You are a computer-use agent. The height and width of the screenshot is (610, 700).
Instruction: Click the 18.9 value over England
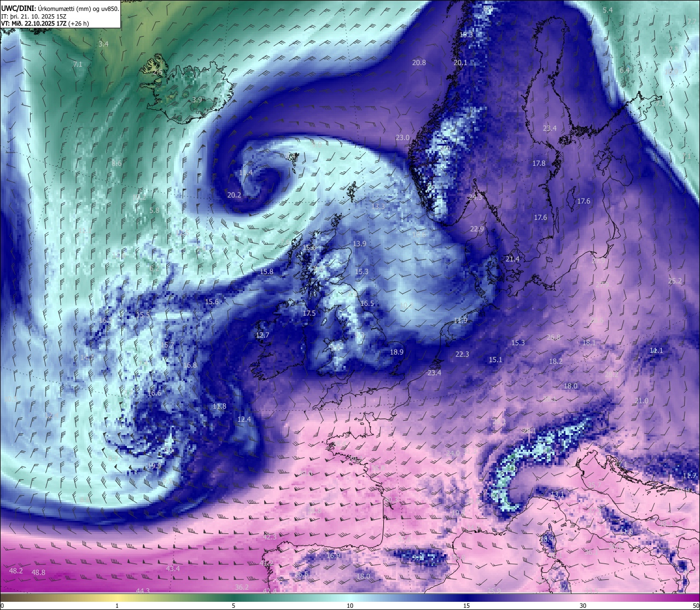tap(396, 352)
